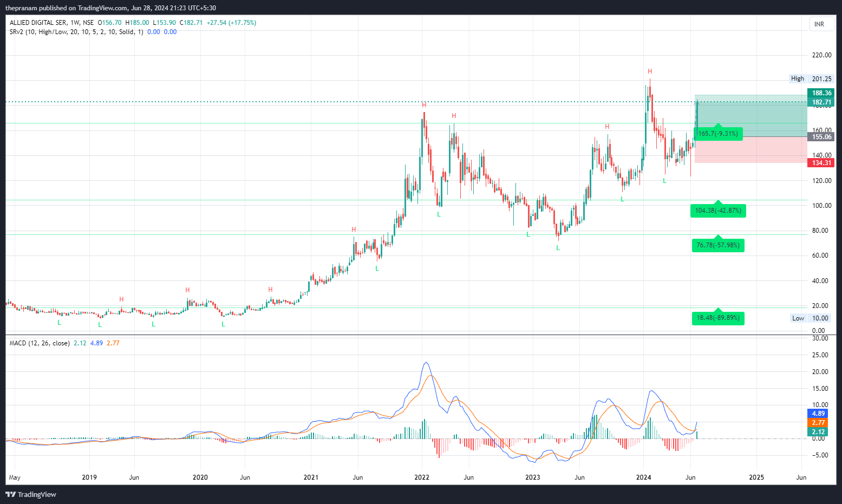The width and height of the screenshot is (842, 504).
Task: Click the ALLIED DIGITAL SER symbol title
Action: click(38, 23)
